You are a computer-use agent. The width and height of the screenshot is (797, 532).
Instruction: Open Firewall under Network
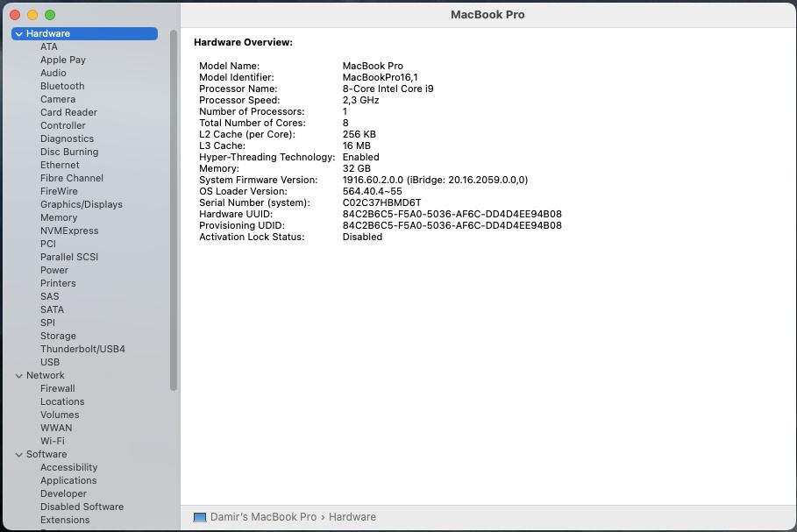[58, 389]
